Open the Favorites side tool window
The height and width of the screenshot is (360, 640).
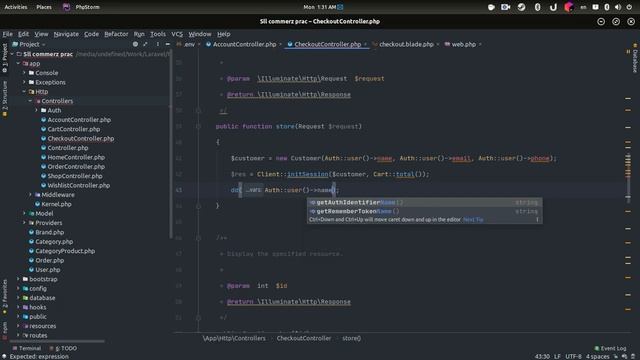tap(4, 297)
